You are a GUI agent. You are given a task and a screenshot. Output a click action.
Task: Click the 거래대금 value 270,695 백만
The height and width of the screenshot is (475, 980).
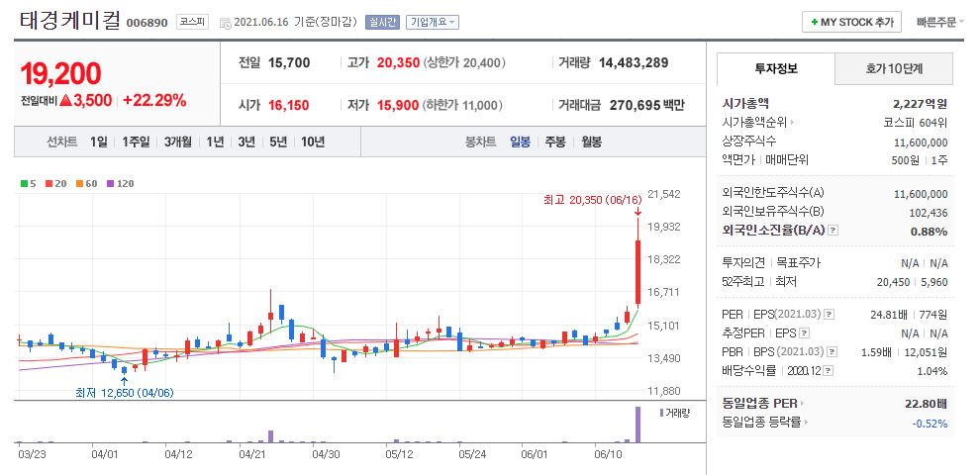[x=646, y=105]
